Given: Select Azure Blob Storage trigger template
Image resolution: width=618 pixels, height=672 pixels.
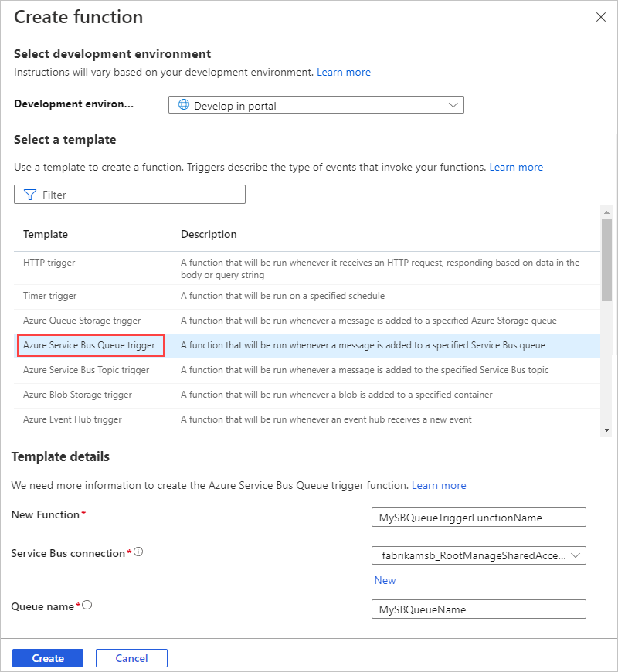Looking at the screenshot, I should point(77,395).
